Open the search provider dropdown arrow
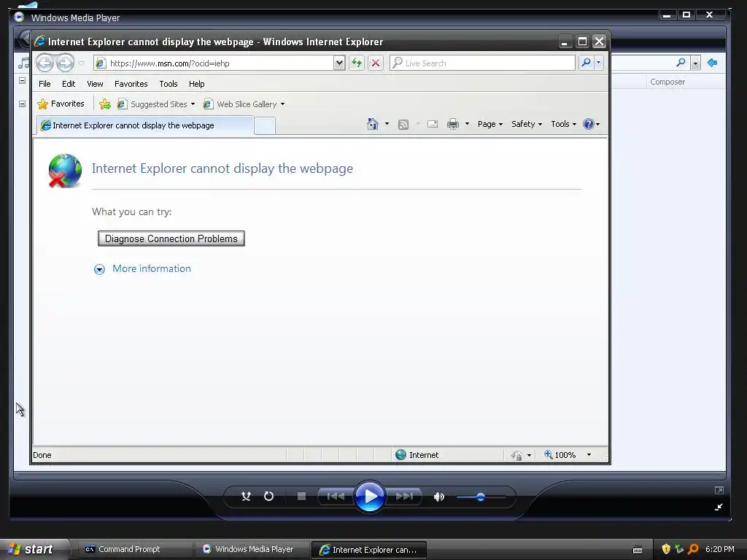This screenshot has width=747, height=560. (599, 63)
